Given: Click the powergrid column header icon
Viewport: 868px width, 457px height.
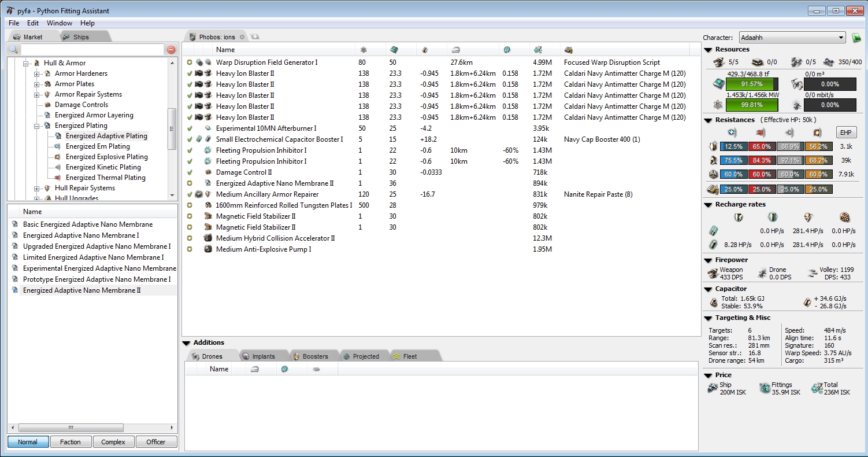Looking at the screenshot, I should click(x=363, y=50).
